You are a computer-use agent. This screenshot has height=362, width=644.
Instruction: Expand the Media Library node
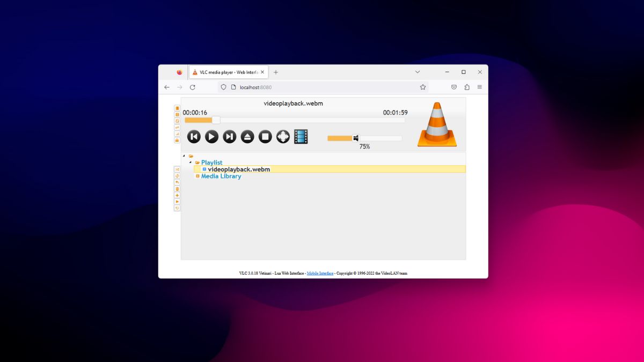tap(197, 176)
